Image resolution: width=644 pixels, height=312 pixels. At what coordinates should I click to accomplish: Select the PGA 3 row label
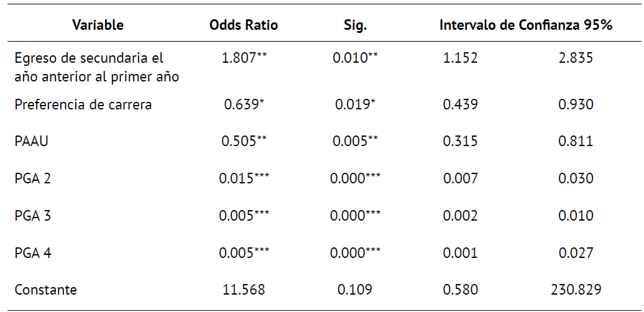(34, 216)
